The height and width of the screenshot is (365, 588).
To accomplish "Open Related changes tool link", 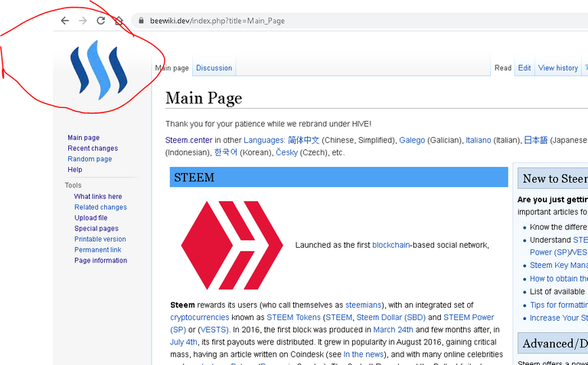I will pos(100,207).
